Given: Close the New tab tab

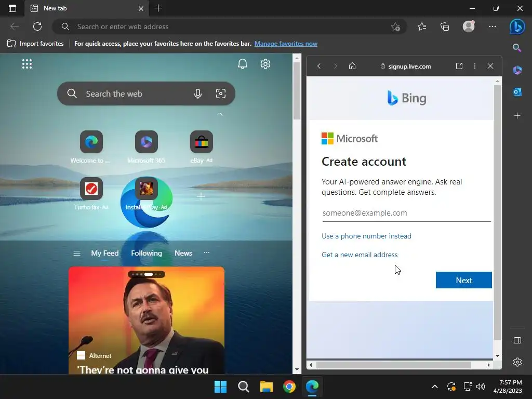Looking at the screenshot, I should (141, 8).
